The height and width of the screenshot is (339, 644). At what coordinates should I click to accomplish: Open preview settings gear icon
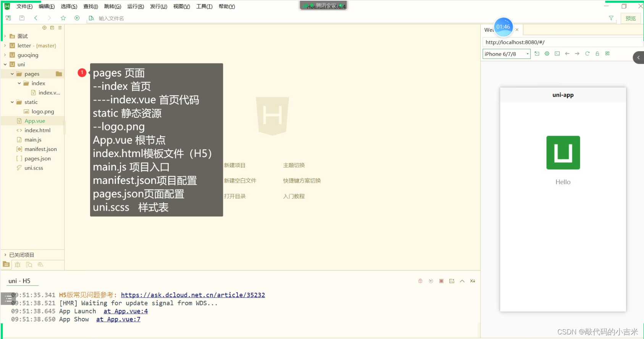point(547,54)
